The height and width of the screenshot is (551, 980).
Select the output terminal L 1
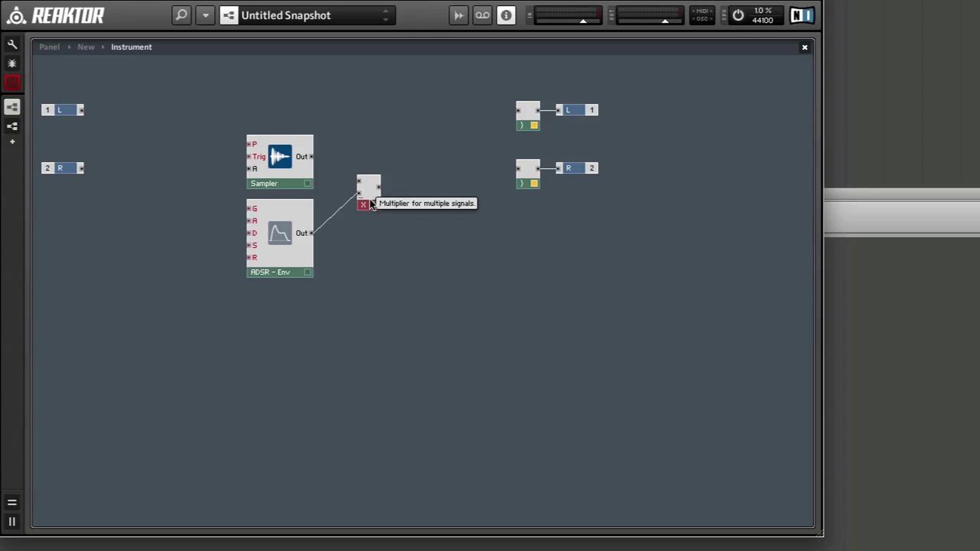click(x=577, y=110)
